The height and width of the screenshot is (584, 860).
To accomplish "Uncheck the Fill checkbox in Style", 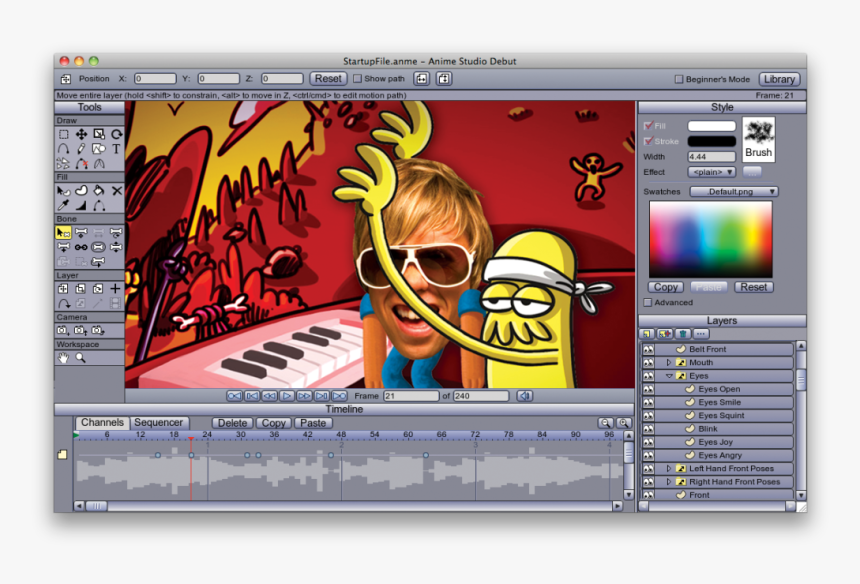I will 648,126.
